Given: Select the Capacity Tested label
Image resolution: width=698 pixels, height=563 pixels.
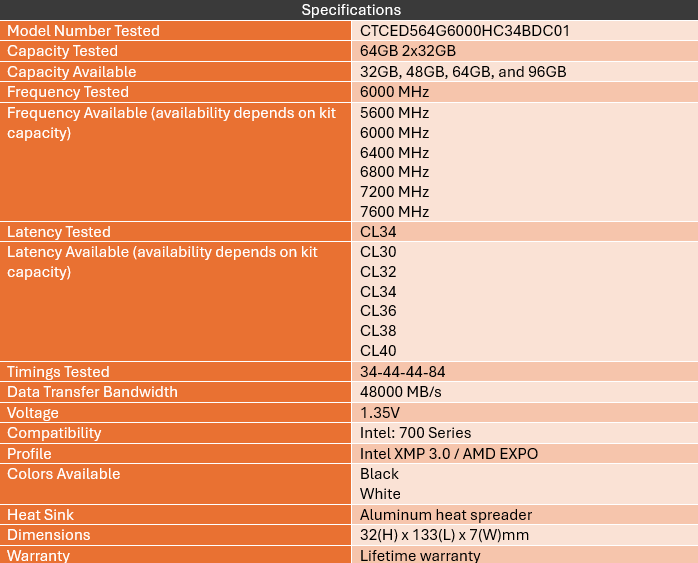Looking at the screenshot, I should click(62, 51).
